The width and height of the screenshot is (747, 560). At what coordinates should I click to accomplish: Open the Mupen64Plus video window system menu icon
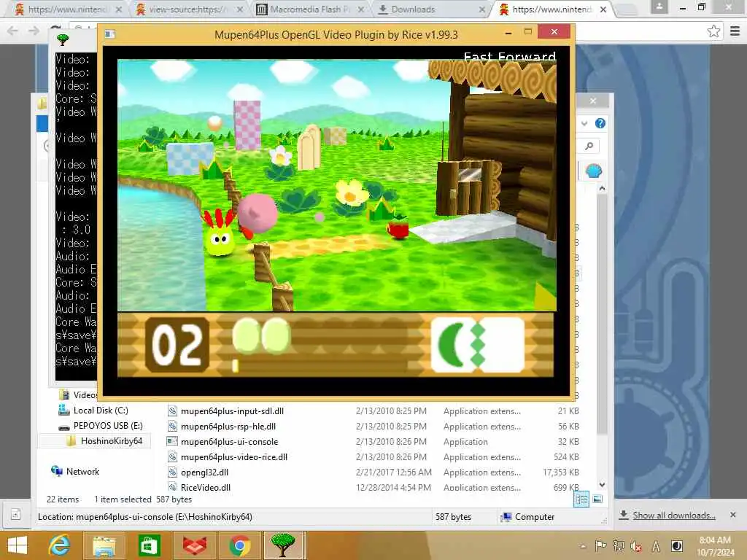[111, 34]
